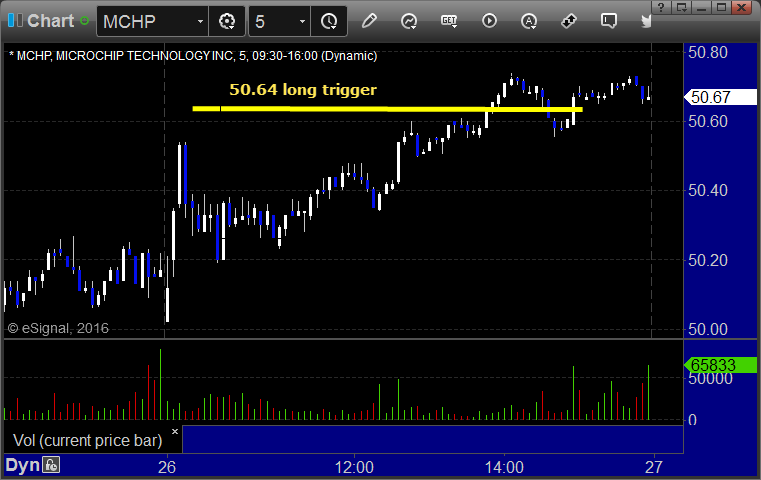Click the 50.00 price axis label

click(708, 330)
